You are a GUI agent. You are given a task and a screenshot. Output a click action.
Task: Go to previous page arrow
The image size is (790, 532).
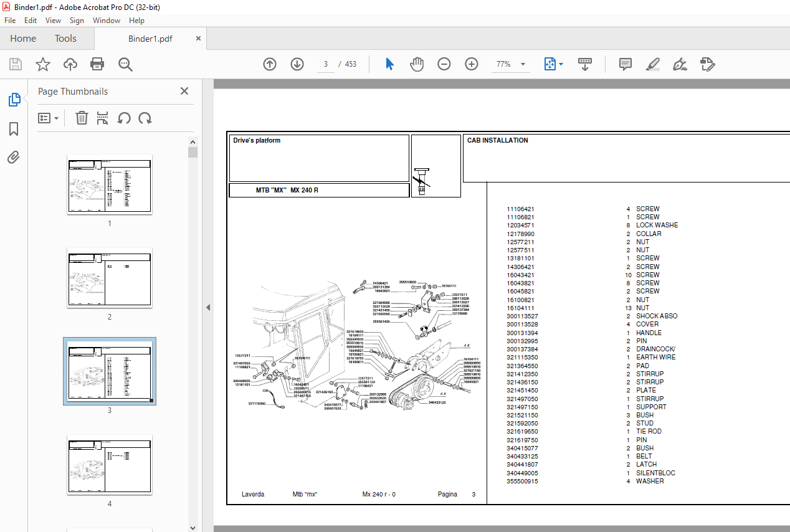(270, 64)
